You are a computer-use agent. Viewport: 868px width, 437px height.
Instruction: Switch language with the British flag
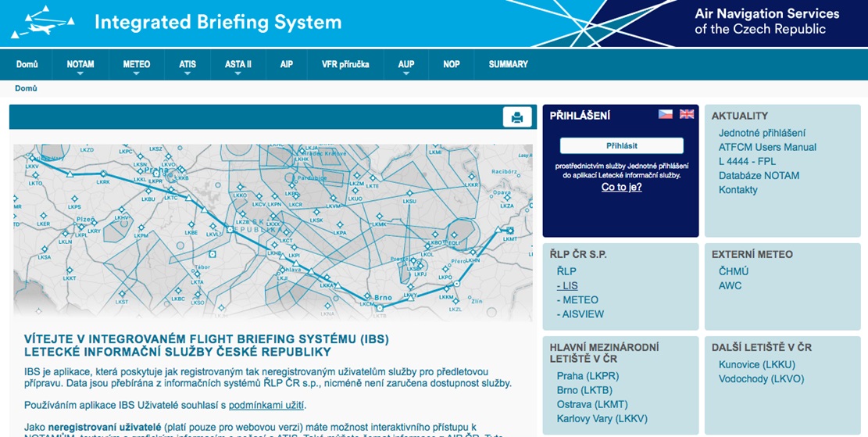[x=687, y=114]
